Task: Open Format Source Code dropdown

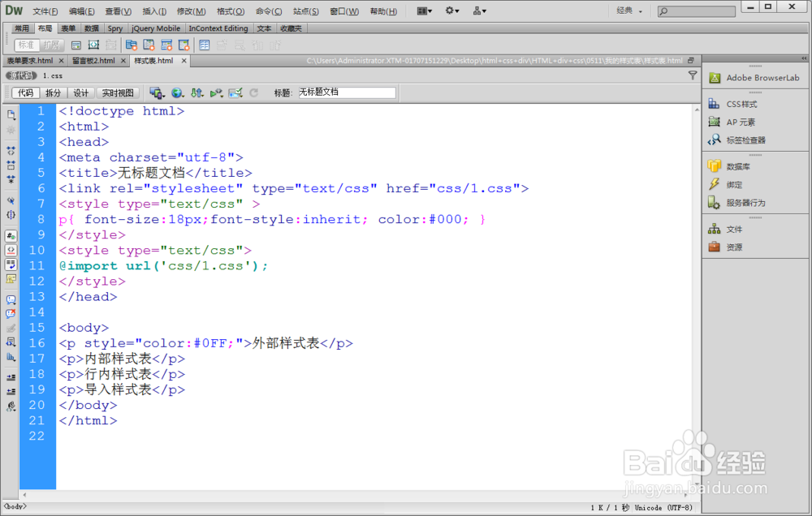Action: point(11,406)
